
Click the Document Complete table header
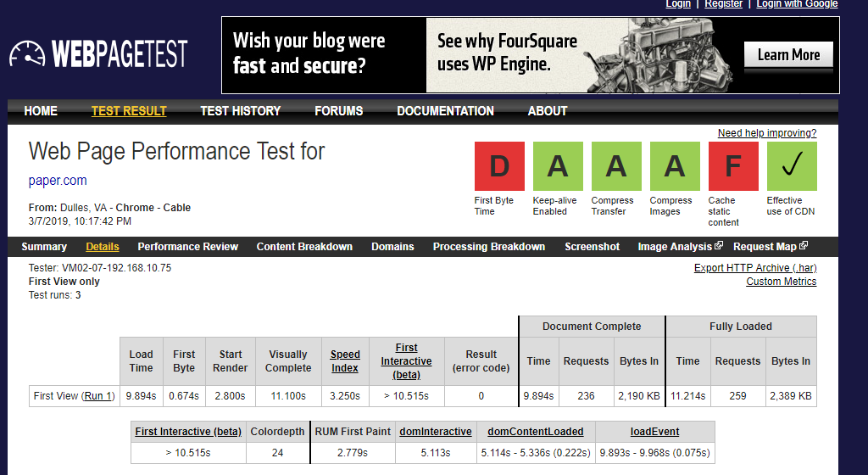(592, 327)
